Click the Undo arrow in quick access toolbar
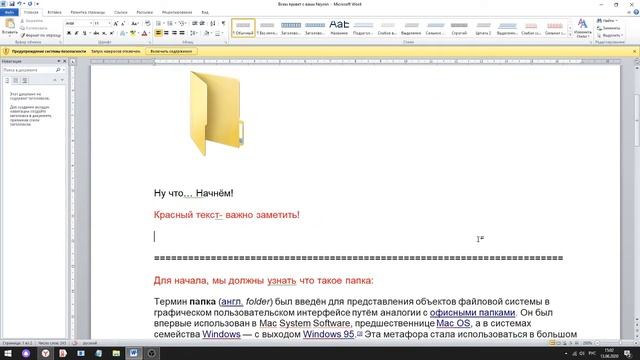Screen dimensions: 640x360 tap(19, 4)
